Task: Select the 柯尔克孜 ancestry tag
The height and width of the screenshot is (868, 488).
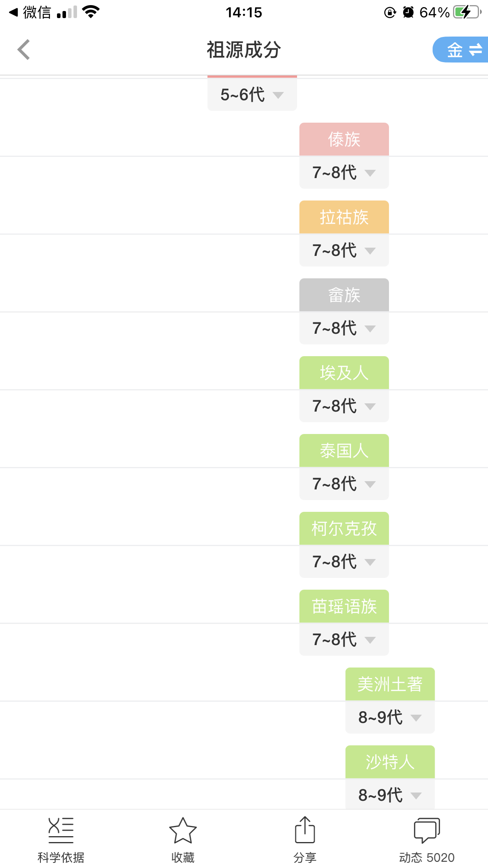Action: click(344, 528)
